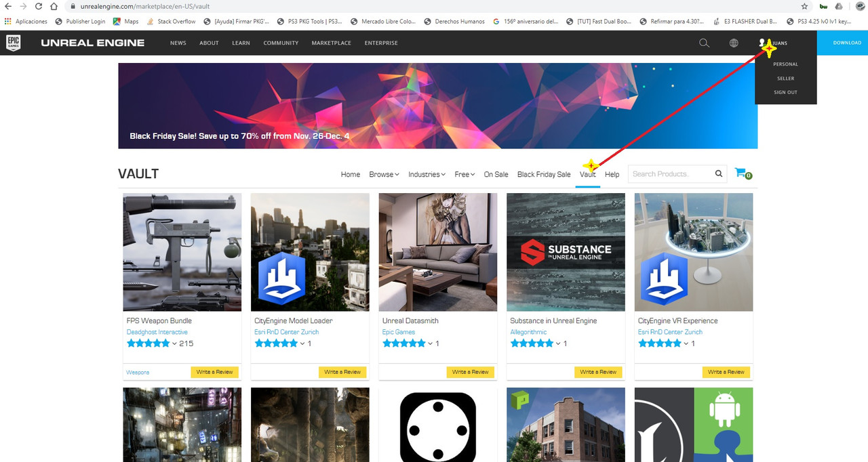868x462 pixels.
Task: Open the Maps bookmark
Action: point(125,22)
